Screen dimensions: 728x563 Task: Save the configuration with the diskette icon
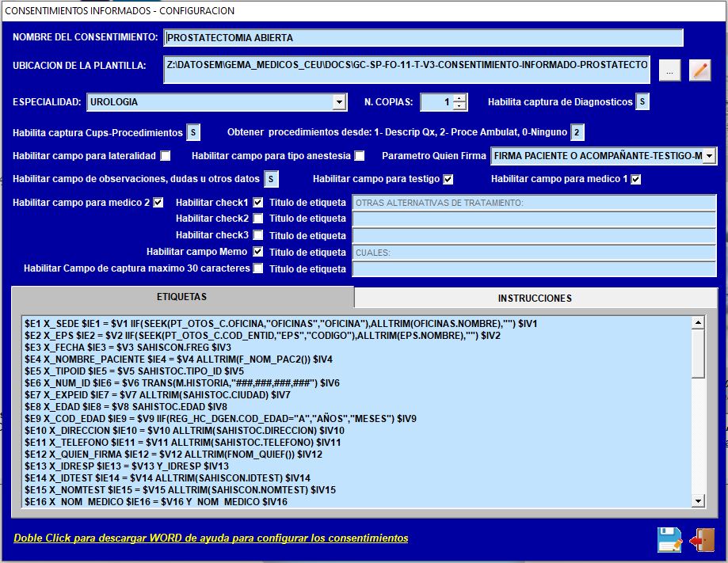(669, 540)
